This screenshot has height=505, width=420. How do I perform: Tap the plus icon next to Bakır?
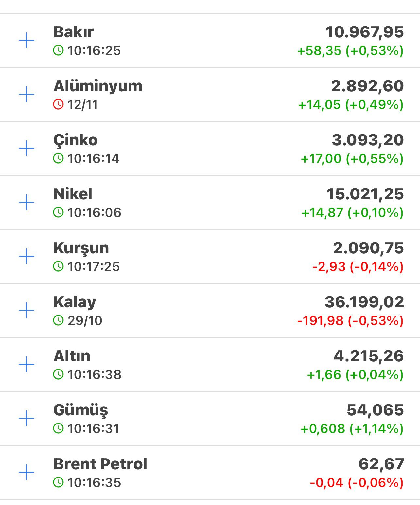click(x=26, y=41)
